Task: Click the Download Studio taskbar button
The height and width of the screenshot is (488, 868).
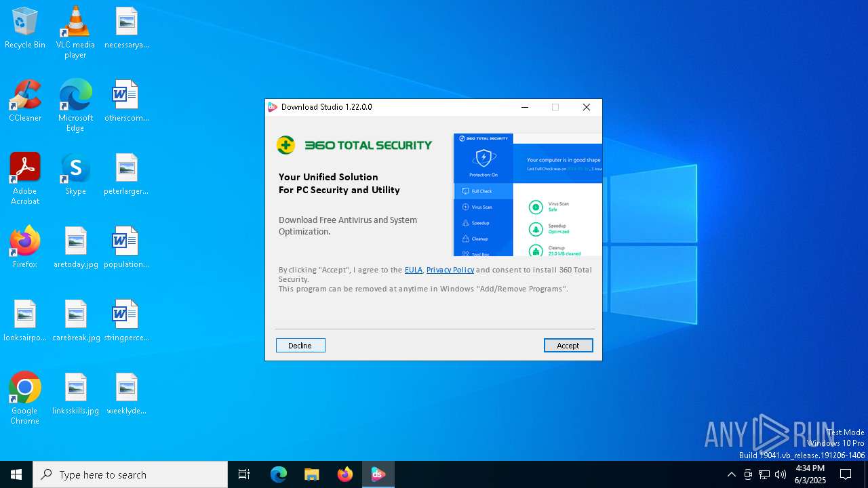Action: 378,474
